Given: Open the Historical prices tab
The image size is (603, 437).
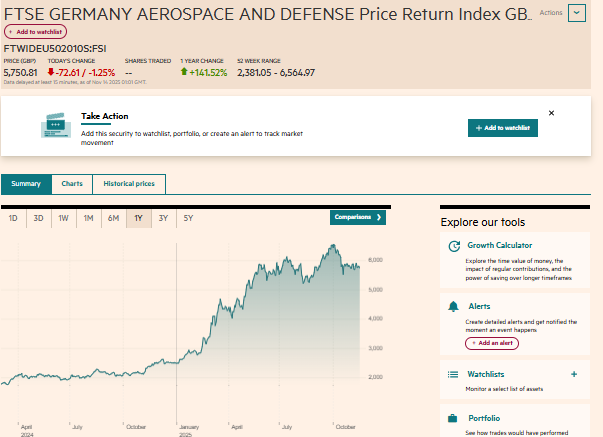Looking at the screenshot, I should [130, 184].
